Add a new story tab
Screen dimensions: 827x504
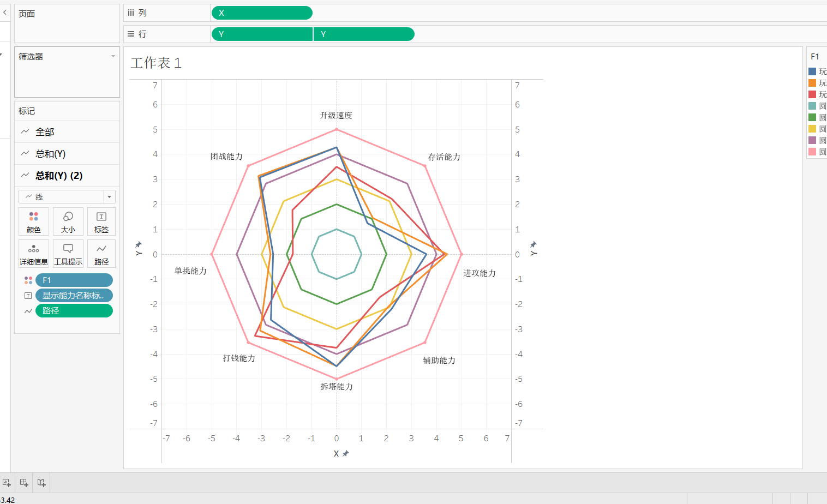click(41, 483)
